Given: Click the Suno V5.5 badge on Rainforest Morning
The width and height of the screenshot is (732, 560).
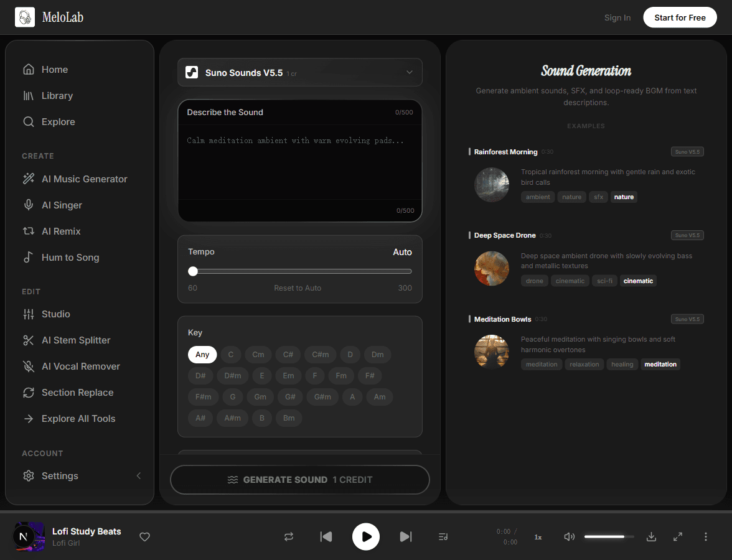Looking at the screenshot, I should coord(687,152).
